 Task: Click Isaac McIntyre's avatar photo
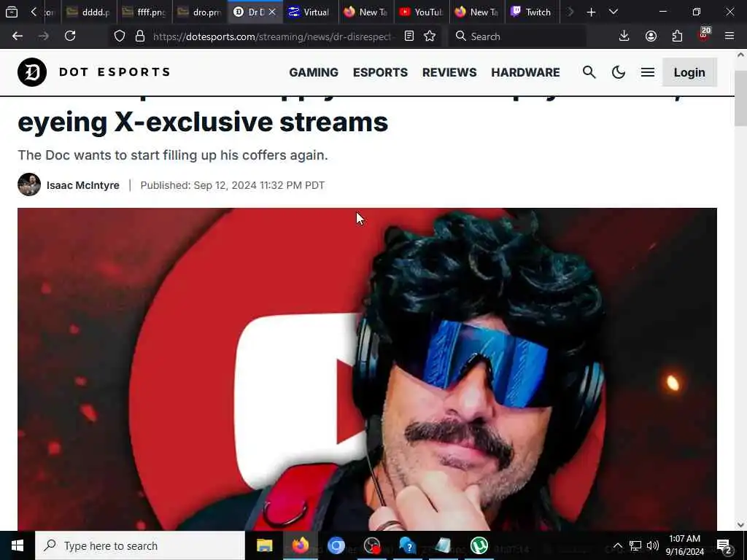coord(29,184)
